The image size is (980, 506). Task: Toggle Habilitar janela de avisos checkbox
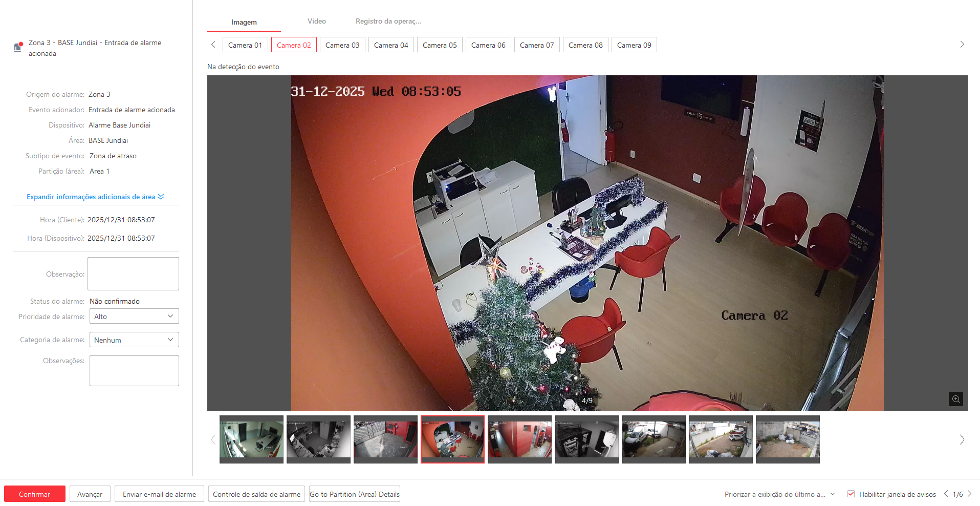(851, 494)
